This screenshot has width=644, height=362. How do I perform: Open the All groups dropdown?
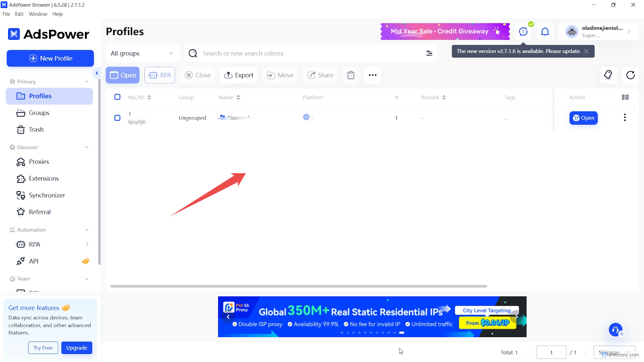click(x=142, y=53)
